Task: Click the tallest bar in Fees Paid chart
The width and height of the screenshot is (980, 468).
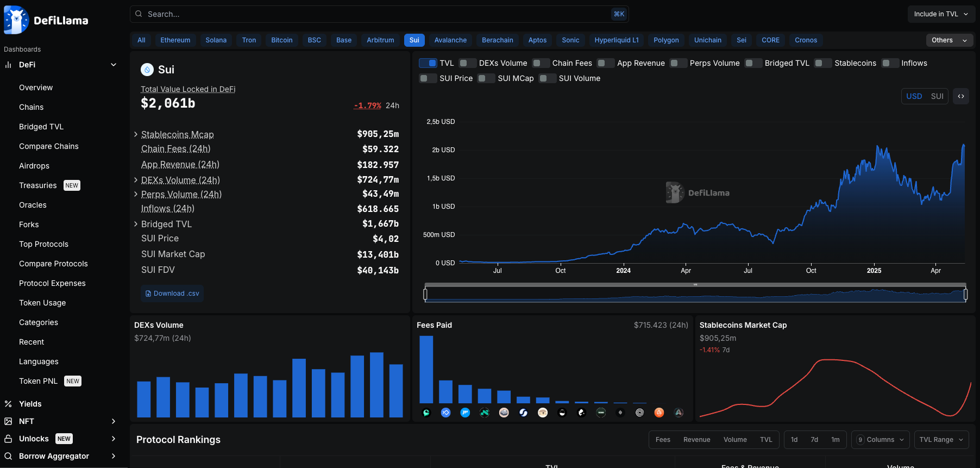Action: 426,370
